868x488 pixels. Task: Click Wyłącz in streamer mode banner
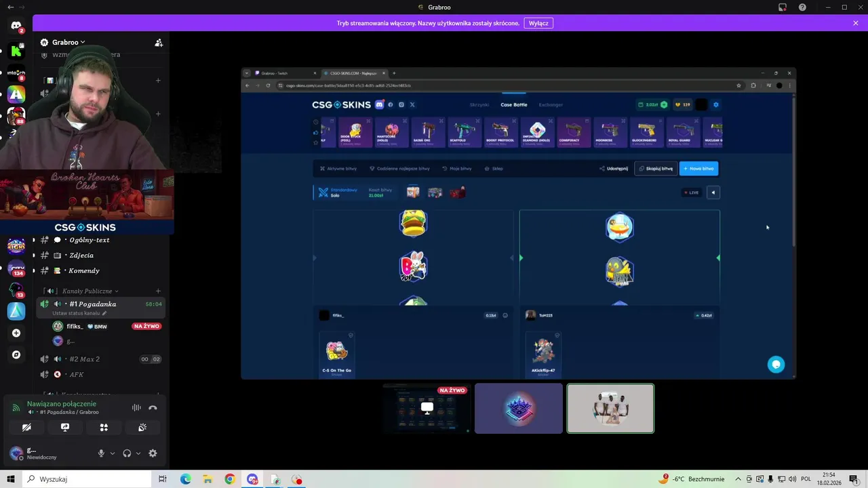click(x=538, y=23)
